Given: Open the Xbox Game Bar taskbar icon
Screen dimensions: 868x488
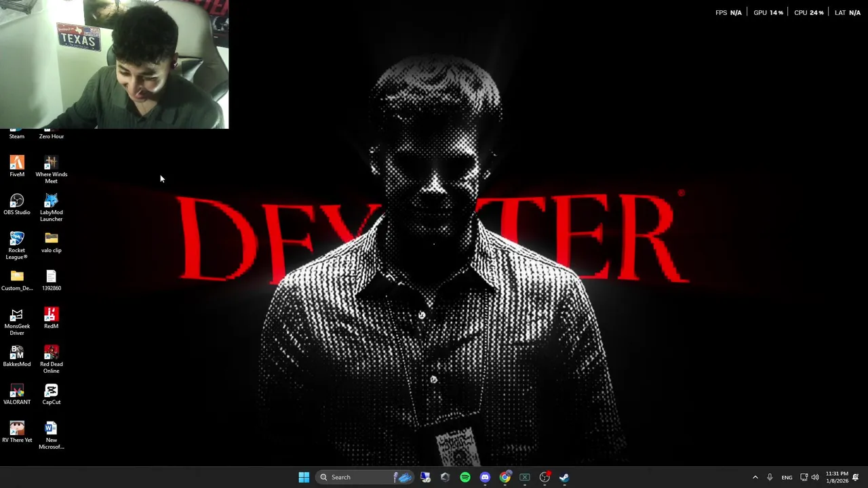Looking at the screenshot, I should coord(525,477).
